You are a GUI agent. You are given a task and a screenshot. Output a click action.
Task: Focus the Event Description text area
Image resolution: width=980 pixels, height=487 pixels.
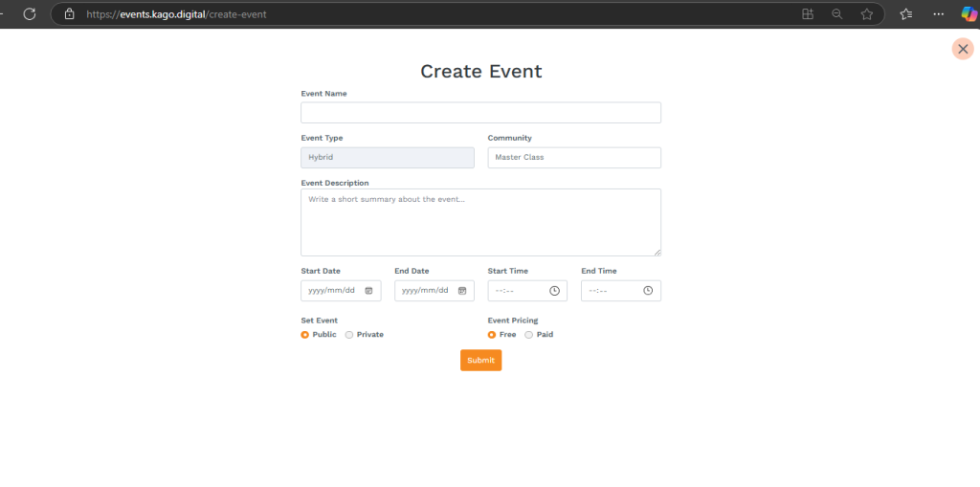click(x=480, y=222)
